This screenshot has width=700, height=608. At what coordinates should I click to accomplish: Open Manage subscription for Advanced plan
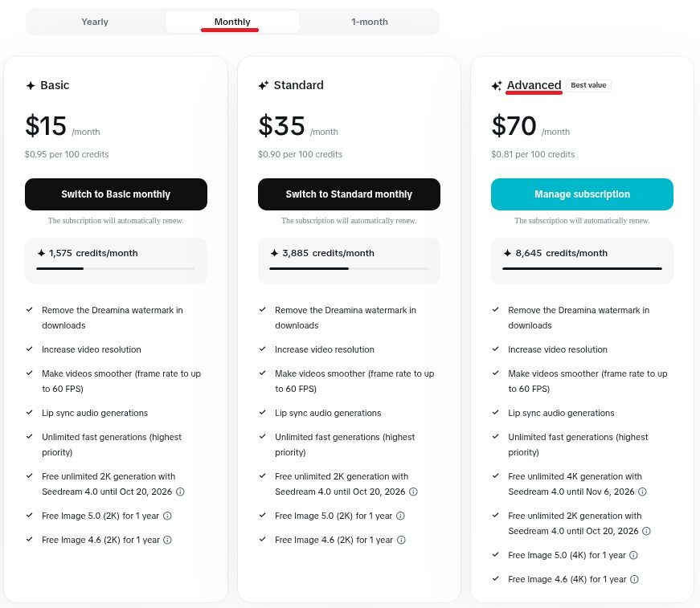(582, 194)
